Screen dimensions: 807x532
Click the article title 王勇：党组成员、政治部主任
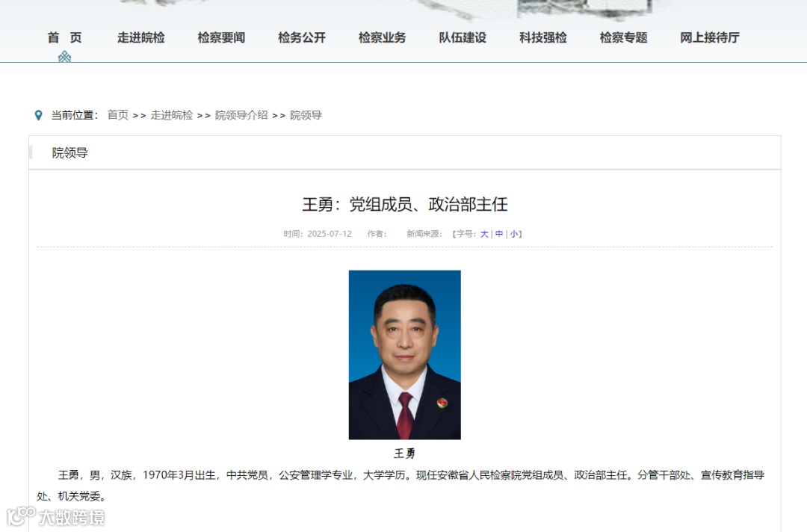[404, 205]
